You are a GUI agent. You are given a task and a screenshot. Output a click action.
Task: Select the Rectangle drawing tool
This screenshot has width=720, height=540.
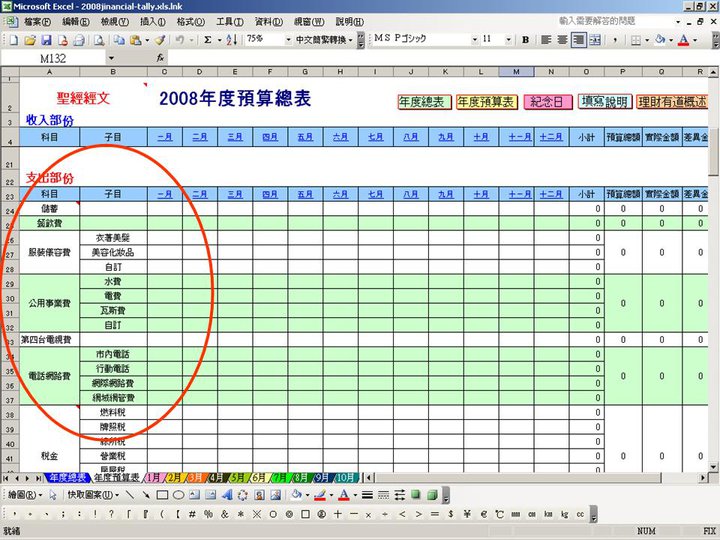pos(161,494)
